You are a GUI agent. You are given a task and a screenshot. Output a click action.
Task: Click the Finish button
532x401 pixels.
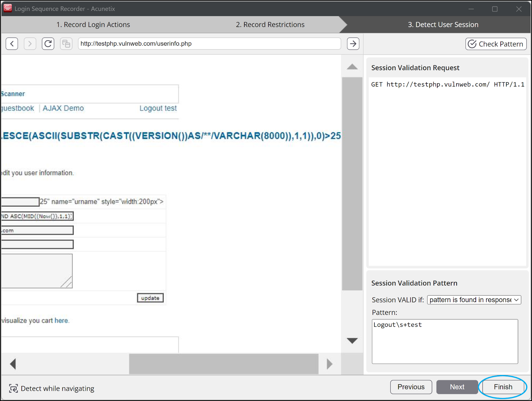point(503,387)
